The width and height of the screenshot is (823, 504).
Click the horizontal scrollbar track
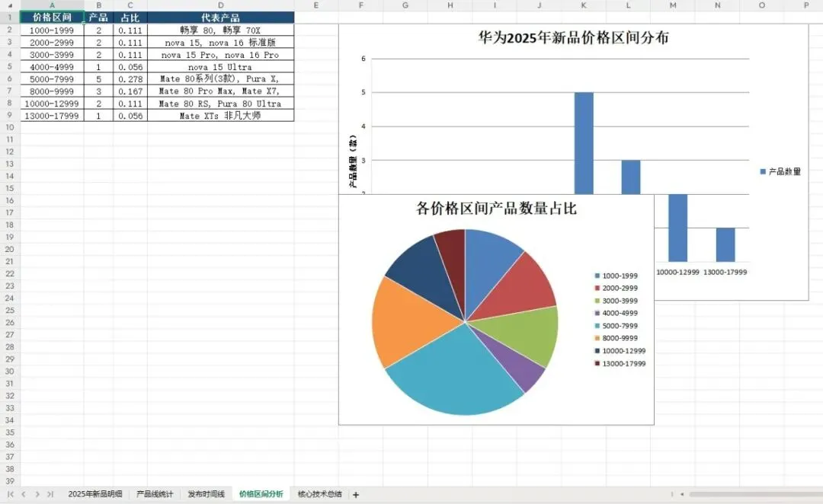click(x=756, y=494)
